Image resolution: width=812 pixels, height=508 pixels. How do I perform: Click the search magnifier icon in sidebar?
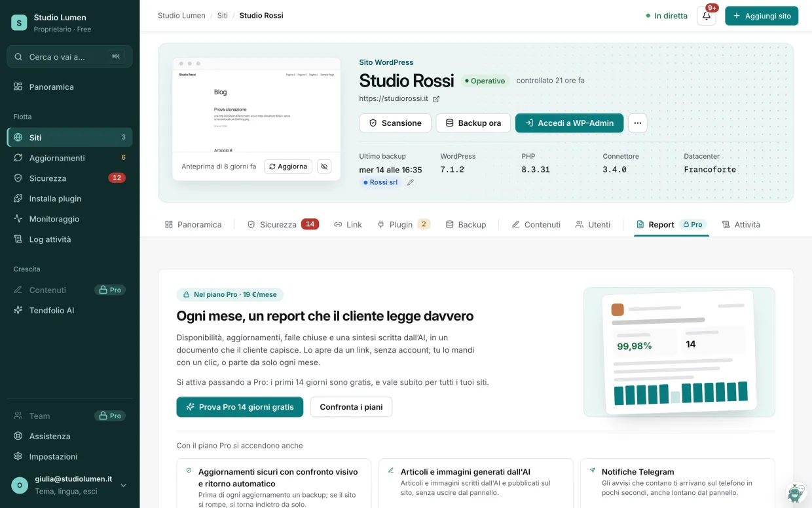(18, 57)
